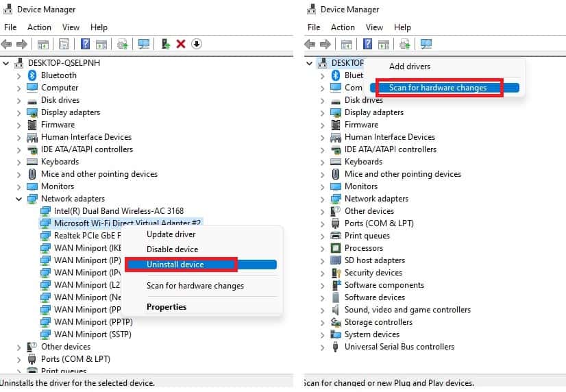Select Ports (COM & LPT) in right window
Screen dimensions: 566x392
[x=379, y=223]
